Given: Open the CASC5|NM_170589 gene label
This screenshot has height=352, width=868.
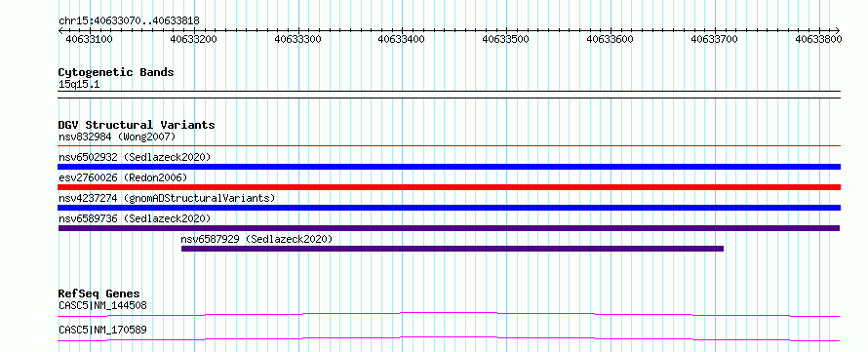Looking at the screenshot, I should 103,330.
